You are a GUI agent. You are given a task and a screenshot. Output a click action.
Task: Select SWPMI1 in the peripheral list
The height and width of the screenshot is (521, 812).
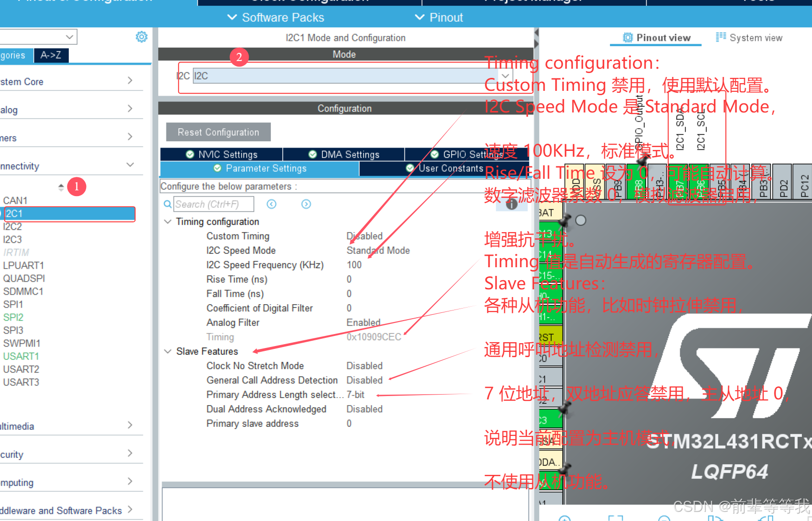point(22,343)
